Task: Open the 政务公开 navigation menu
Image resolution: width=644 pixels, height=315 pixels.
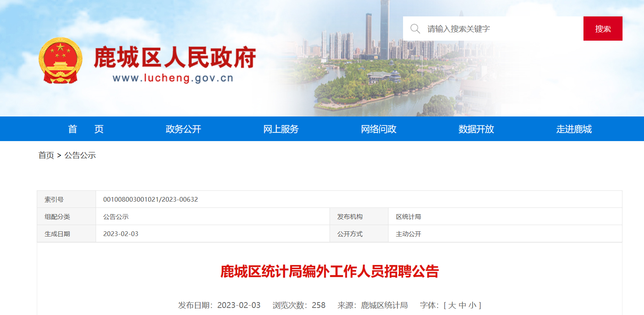Action: coord(183,129)
